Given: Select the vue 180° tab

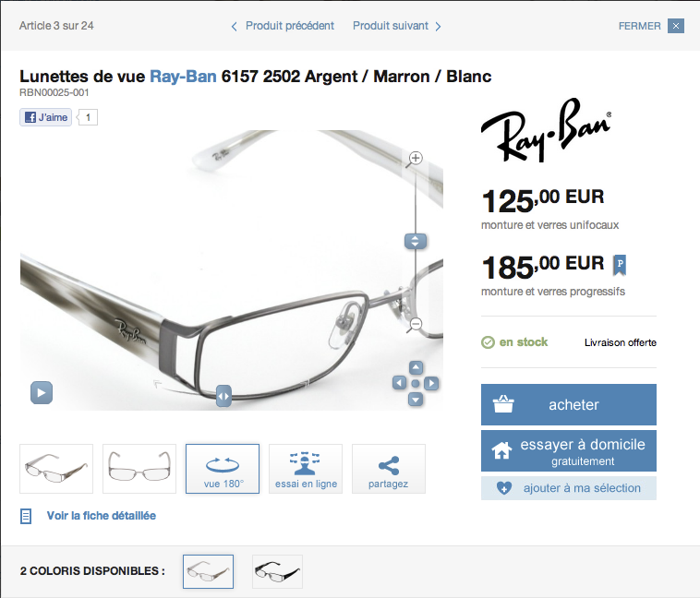Looking at the screenshot, I should tap(223, 469).
